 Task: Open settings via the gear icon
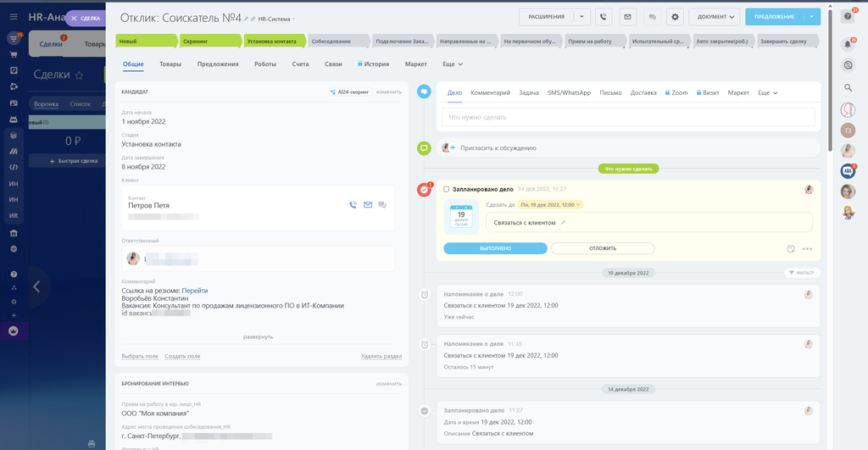(x=675, y=16)
